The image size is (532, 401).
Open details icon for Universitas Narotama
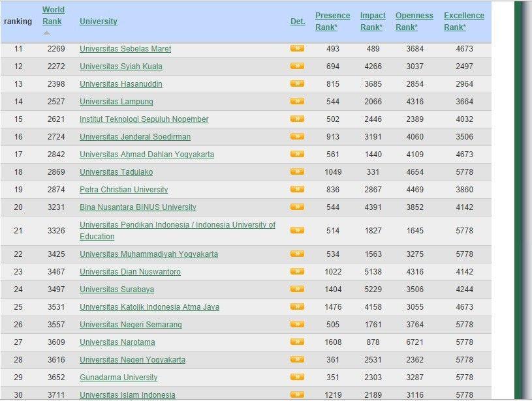pyautogui.click(x=297, y=342)
